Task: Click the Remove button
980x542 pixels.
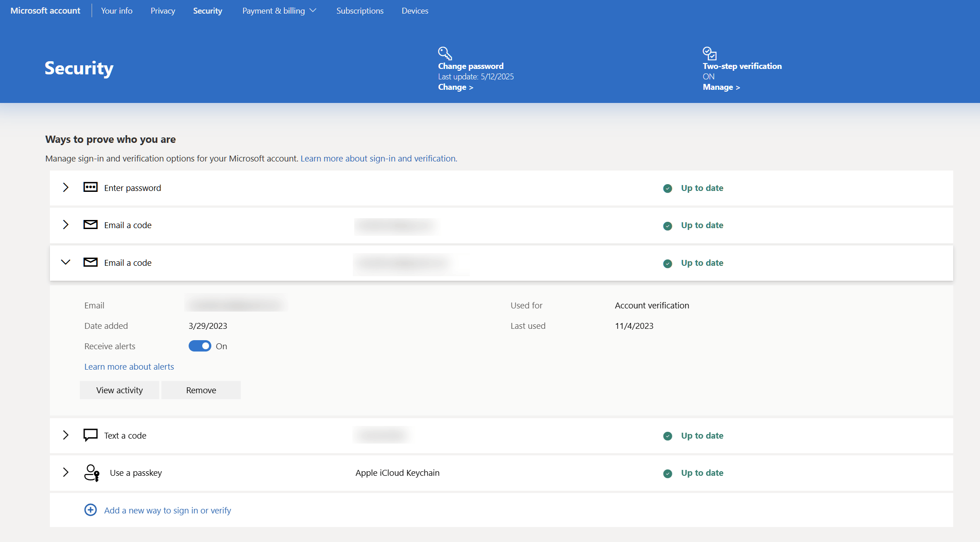Action: pyautogui.click(x=201, y=390)
